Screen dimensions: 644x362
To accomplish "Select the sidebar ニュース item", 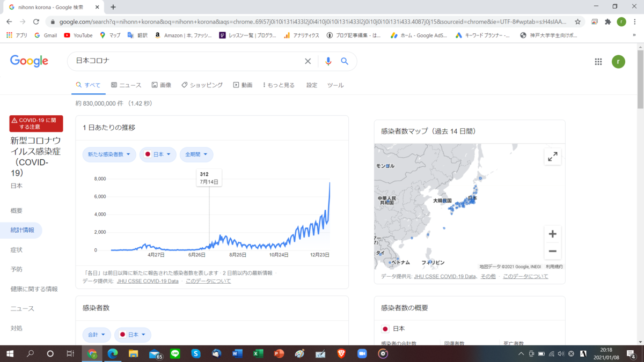I will (x=22, y=308).
